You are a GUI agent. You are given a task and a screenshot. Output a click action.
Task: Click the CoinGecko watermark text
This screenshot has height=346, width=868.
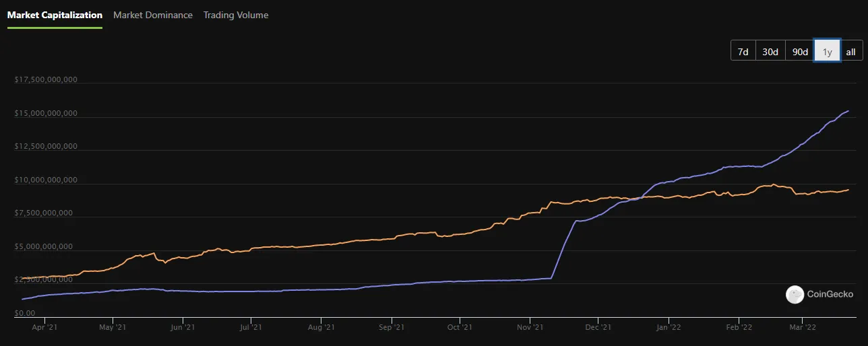830,294
